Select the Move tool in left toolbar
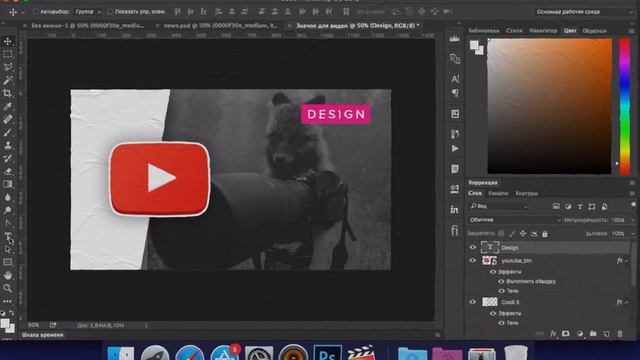 click(7, 41)
